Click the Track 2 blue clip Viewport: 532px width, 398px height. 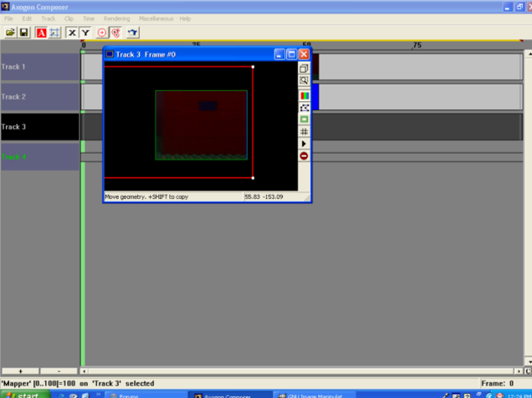pyautogui.click(x=315, y=97)
